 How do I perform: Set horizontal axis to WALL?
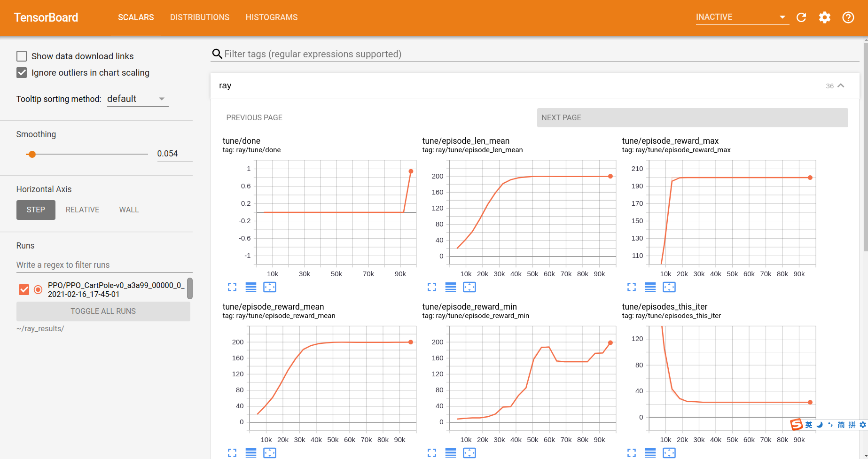[129, 210]
